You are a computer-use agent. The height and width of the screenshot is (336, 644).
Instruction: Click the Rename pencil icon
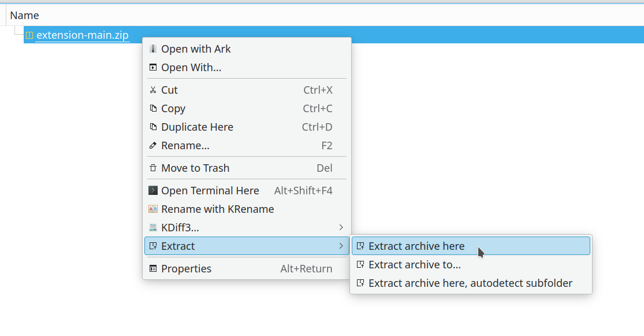point(153,146)
